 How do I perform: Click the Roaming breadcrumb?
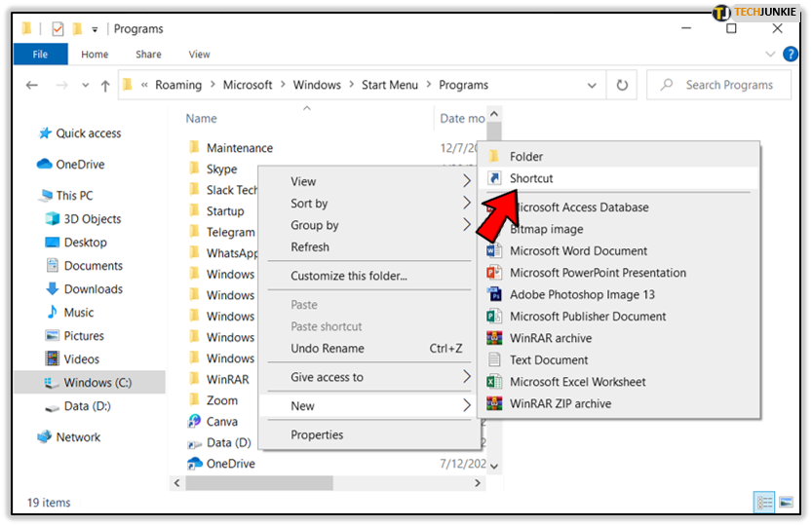tap(178, 85)
